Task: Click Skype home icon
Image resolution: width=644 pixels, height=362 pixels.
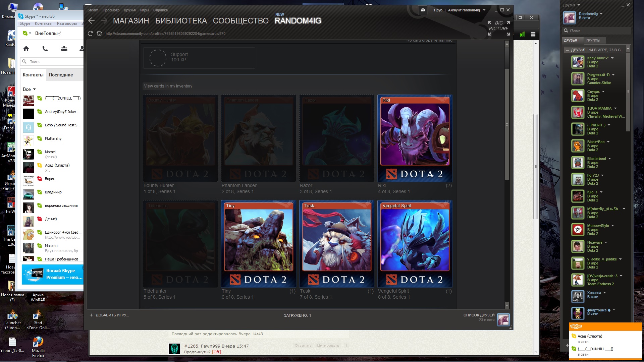Action: 26,49
